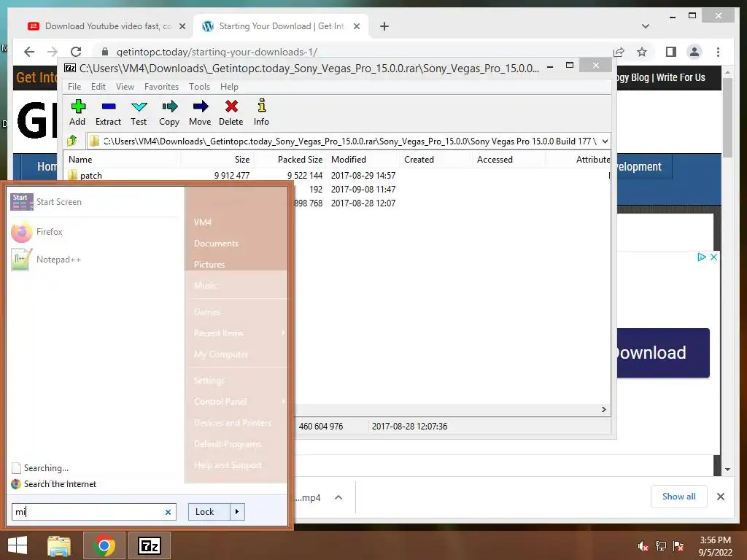Launch Firefox from start menu
This screenshot has width=747, height=560.
click(94, 232)
